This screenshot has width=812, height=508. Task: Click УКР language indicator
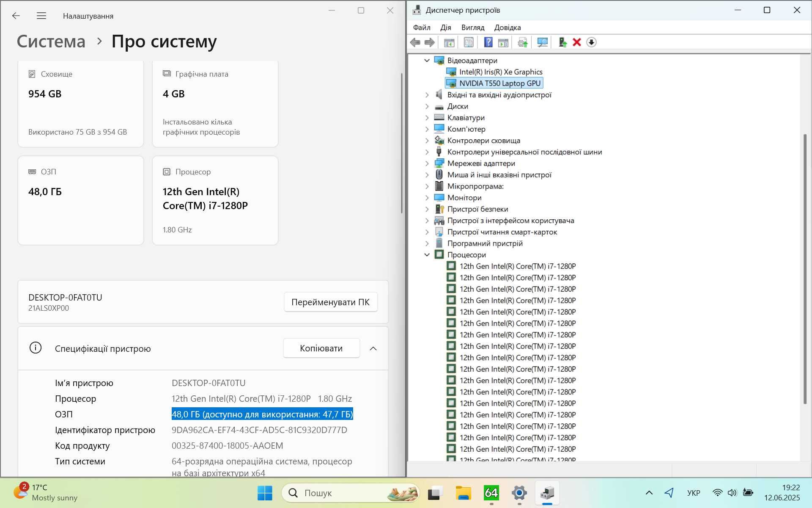694,493
